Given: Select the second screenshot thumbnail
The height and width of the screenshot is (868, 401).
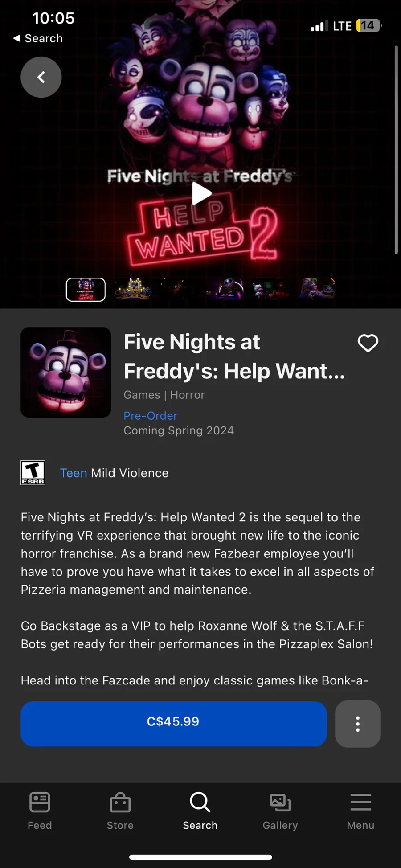Looking at the screenshot, I should 134,290.
